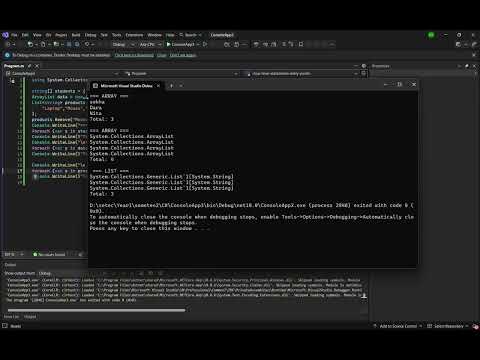The width and height of the screenshot is (480, 360).
Task: Click the Select Repository button
Action: 448,326
